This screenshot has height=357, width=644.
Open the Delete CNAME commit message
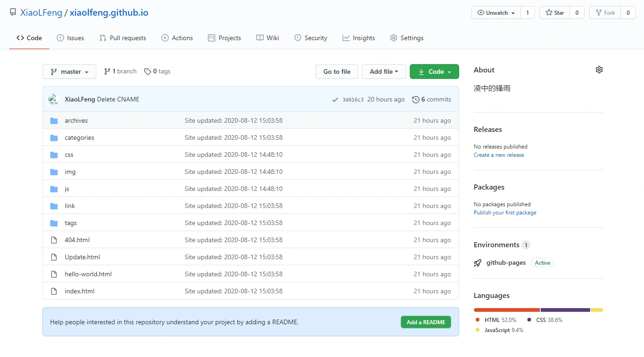pos(118,99)
